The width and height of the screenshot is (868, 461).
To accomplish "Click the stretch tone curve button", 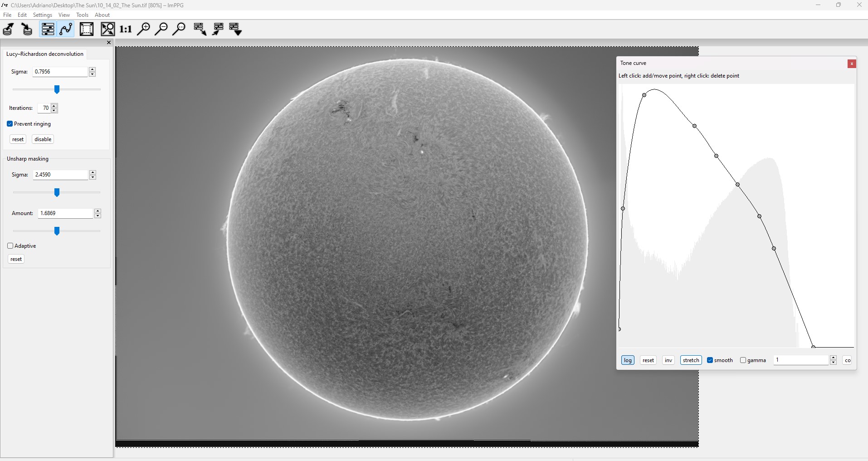I will (x=690, y=360).
